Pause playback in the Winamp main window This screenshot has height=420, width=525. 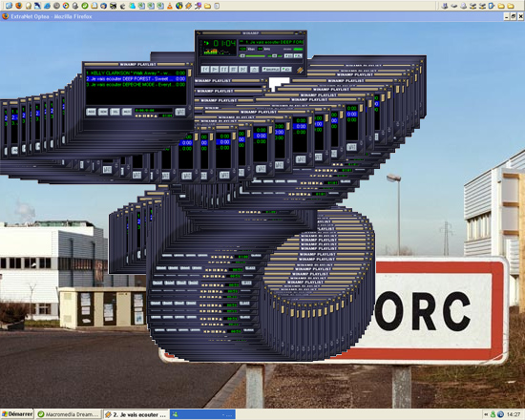(224, 70)
